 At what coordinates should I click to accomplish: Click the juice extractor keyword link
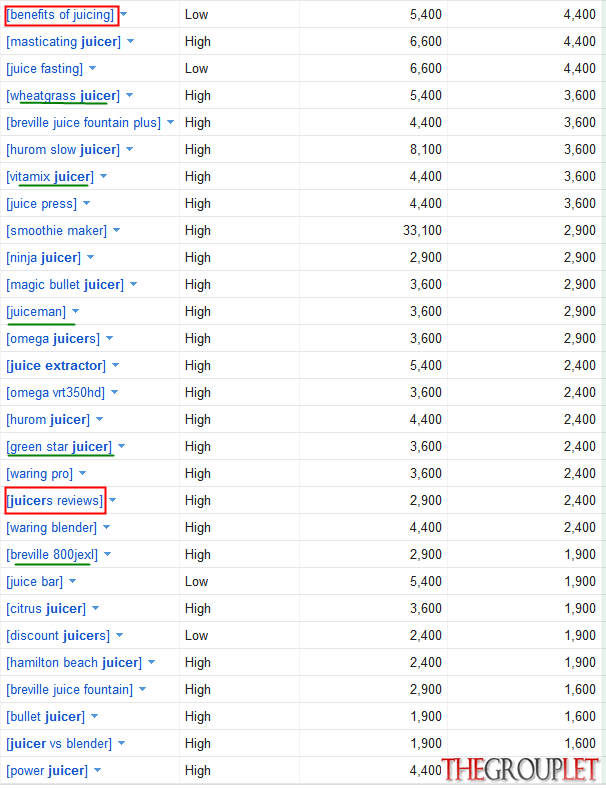56,366
